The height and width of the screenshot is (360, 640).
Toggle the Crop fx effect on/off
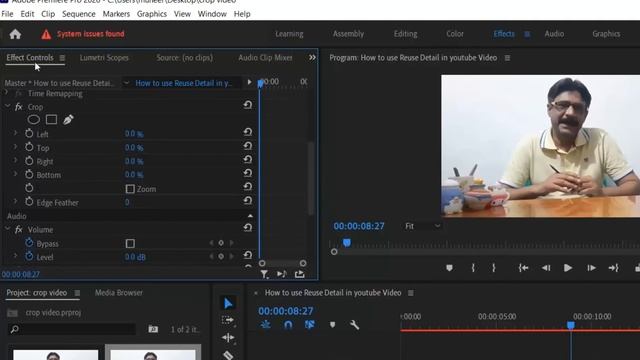pos(18,107)
